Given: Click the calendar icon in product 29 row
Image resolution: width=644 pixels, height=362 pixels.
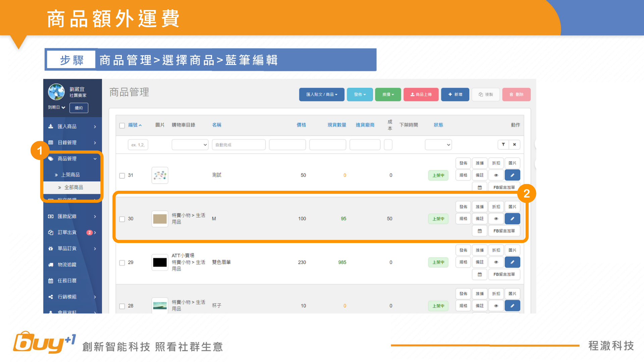Looking at the screenshot, I should tap(480, 274).
